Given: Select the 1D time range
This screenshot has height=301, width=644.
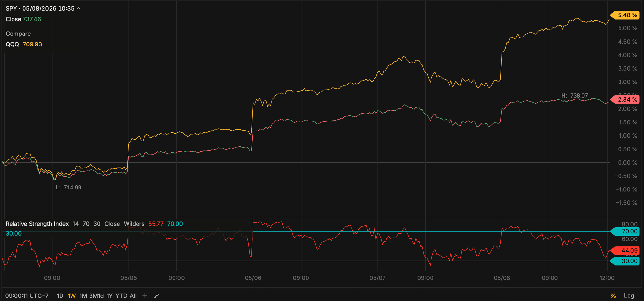Looking at the screenshot, I should pyautogui.click(x=60, y=296).
